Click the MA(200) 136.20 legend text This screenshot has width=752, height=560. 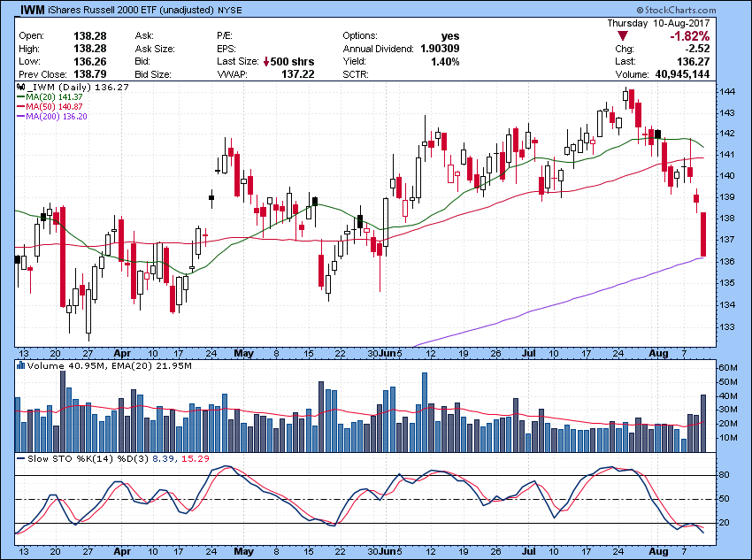(x=57, y=117)
